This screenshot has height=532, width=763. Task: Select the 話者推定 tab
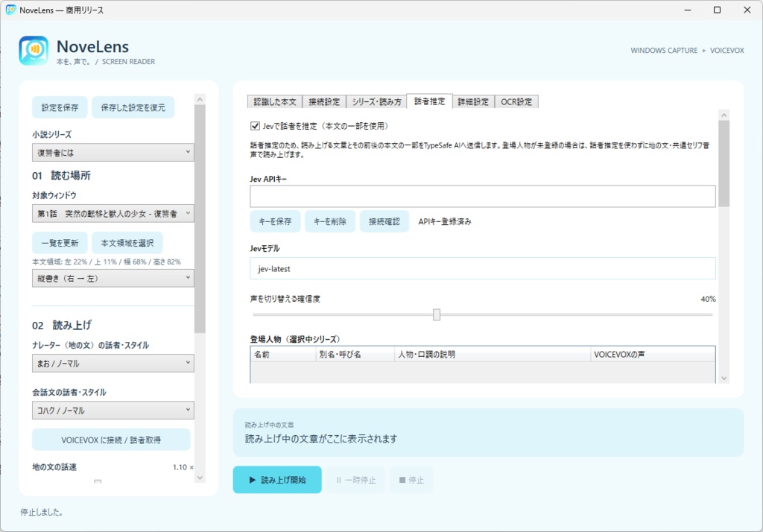[430, 101]
